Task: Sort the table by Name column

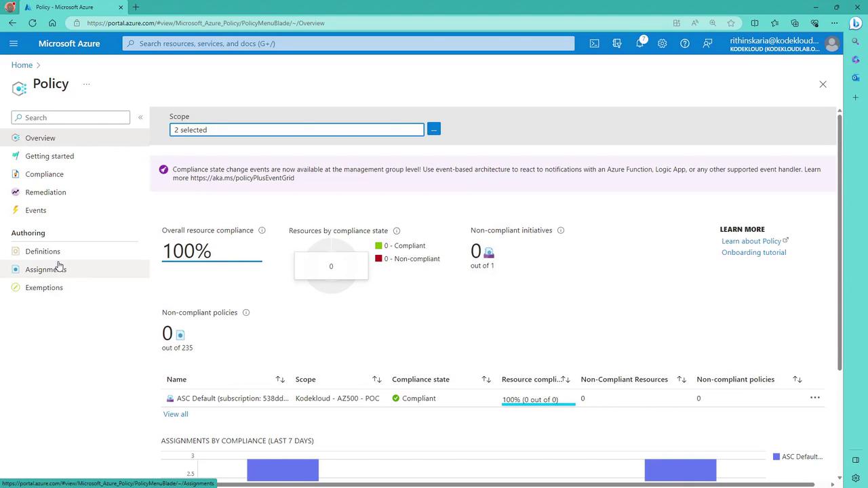Action: coord(280,380)
